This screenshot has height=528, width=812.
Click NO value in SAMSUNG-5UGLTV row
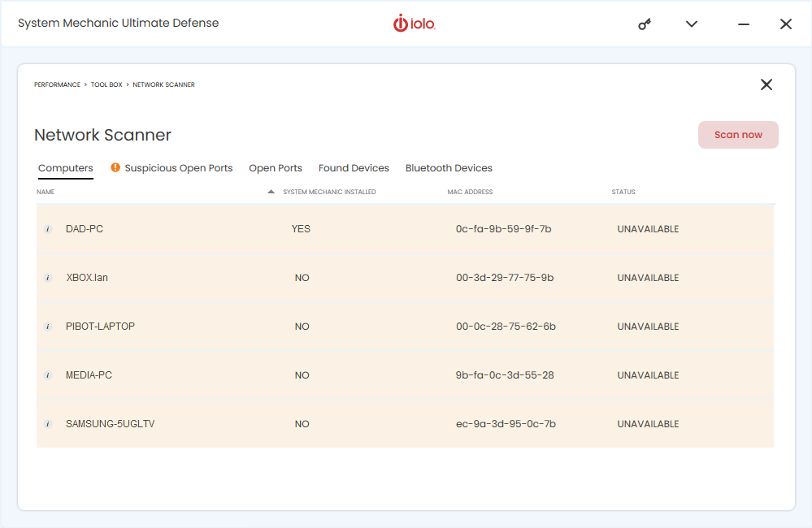click(302, 423)
